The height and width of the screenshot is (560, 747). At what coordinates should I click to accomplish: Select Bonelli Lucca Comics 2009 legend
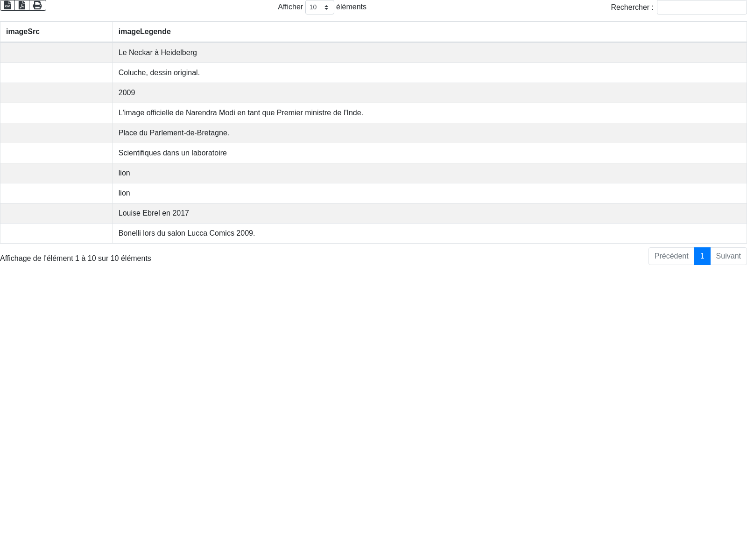coord(430,233)
